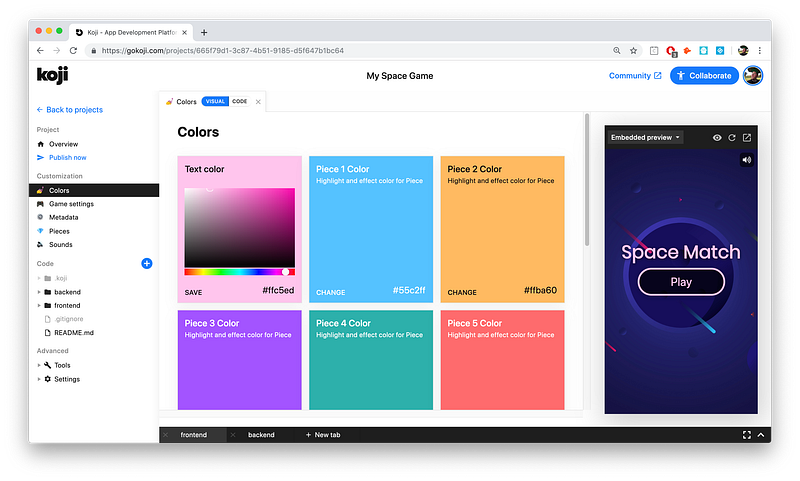
Task: Select the Piece 4 Color teal card
Action: click(x=371, y=360)
